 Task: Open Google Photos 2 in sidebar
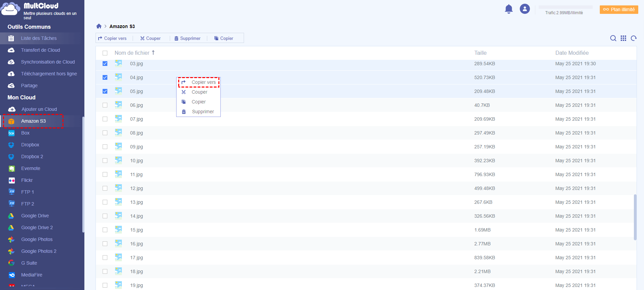[39, 251]
